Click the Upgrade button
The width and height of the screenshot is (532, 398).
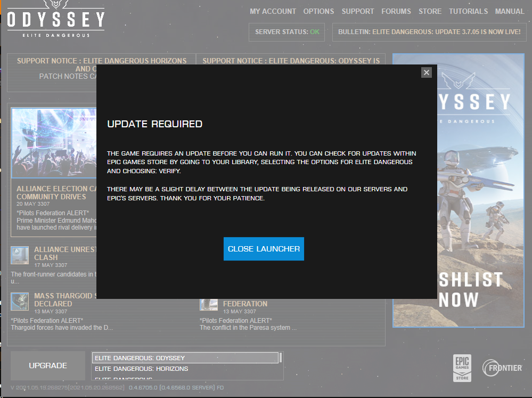pos(48,365)
